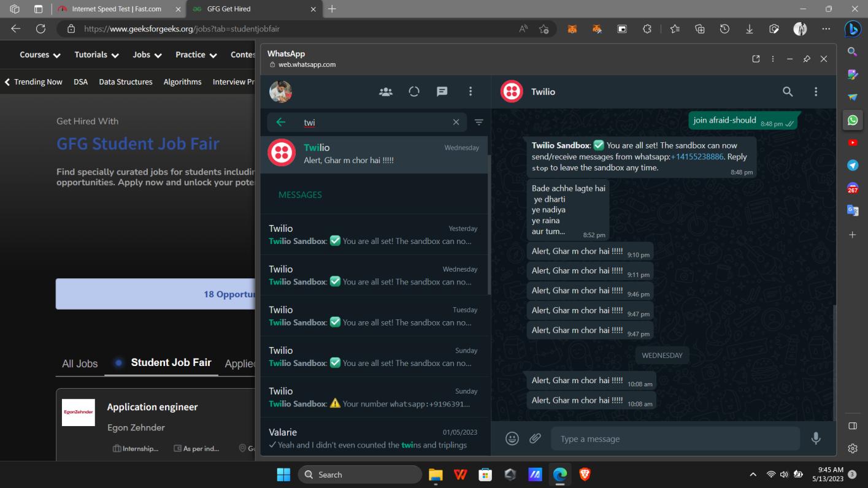
Task: Open the Valarie message about twins
Action: click(374, 438)
